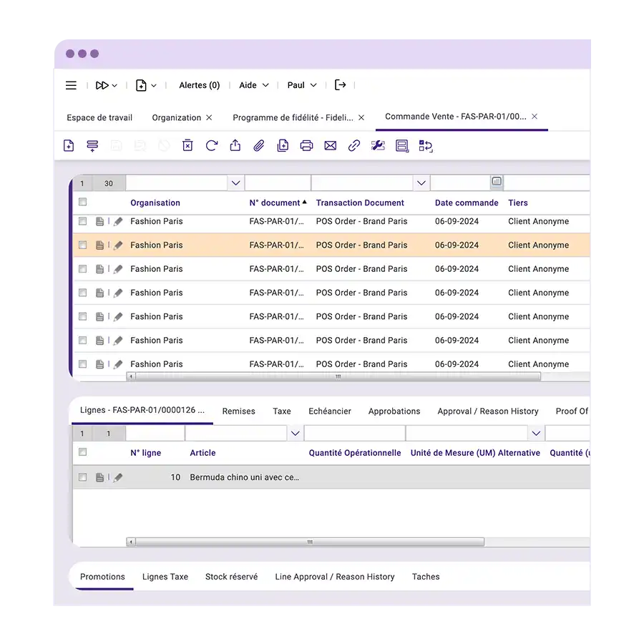
Task: Open the fast-forward quick access icon
Action: pos(102,85)
